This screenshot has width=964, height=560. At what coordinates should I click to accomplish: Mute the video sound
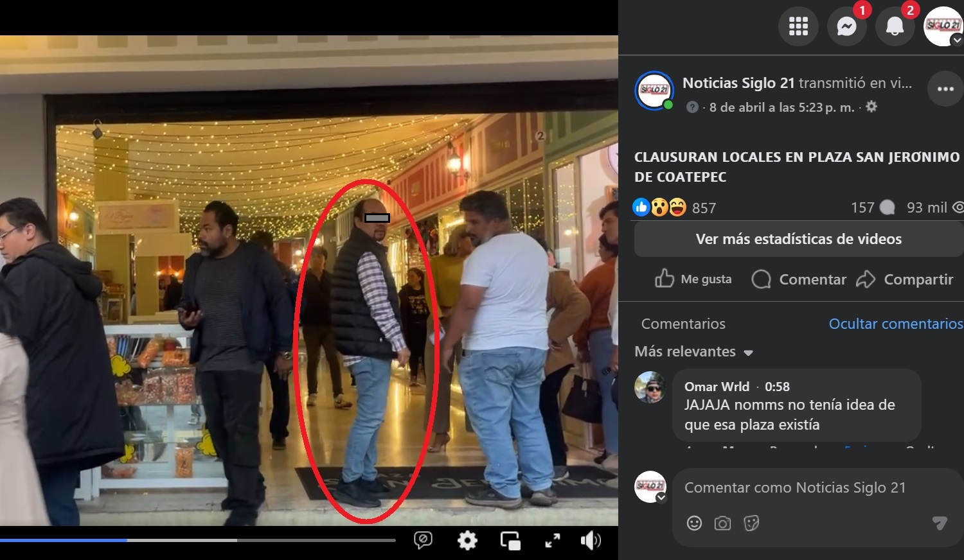(x=591, y=541)
